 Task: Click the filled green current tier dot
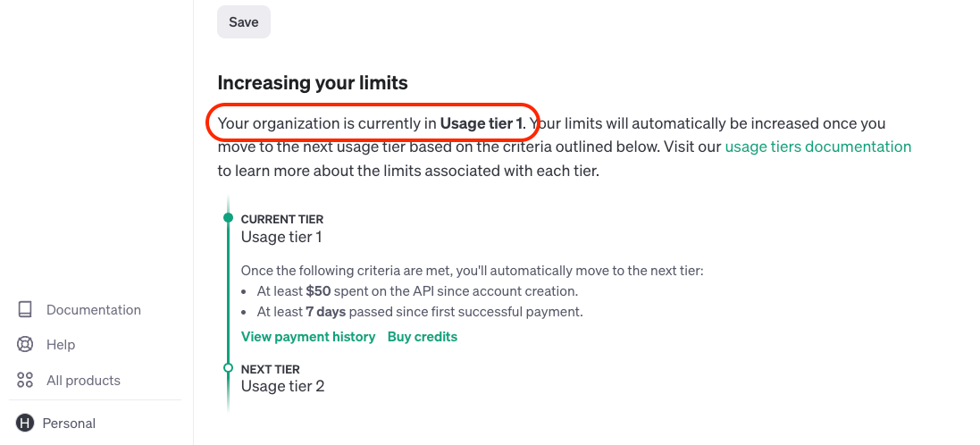[x=228, y=217]
